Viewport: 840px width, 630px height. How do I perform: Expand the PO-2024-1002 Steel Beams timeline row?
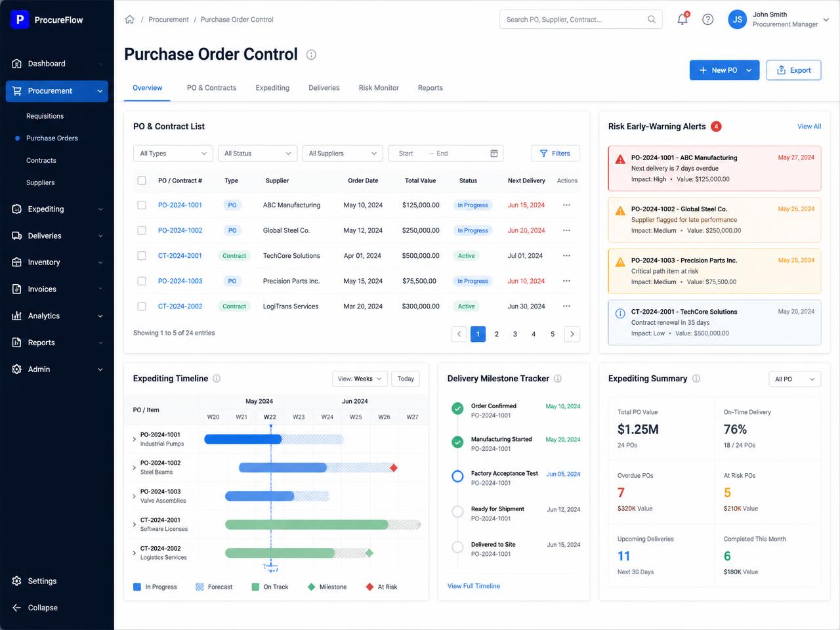135,467
